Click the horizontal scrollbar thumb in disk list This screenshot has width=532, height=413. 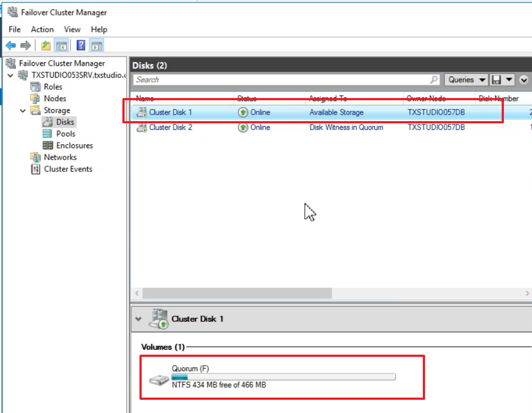pyautogui.click(x=237, y=294)
